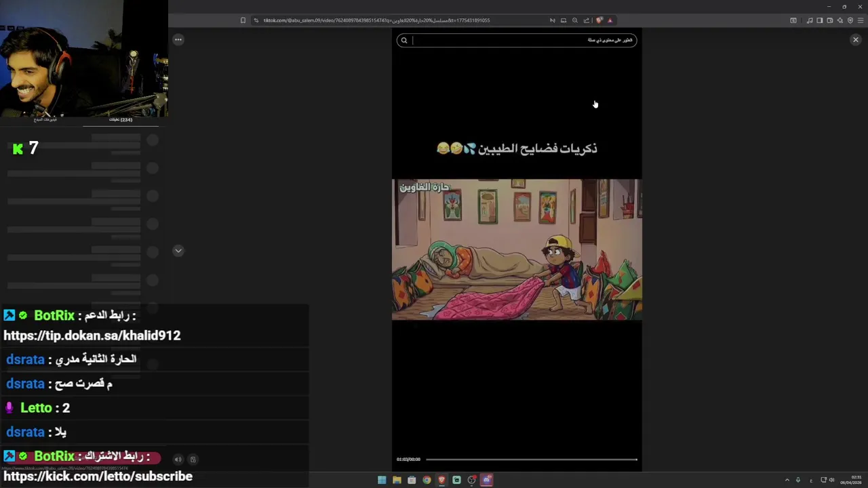The width and height of the screenshot is (868, 488).
Task: Click the last dsrata chat message
Action: (36, 432)
